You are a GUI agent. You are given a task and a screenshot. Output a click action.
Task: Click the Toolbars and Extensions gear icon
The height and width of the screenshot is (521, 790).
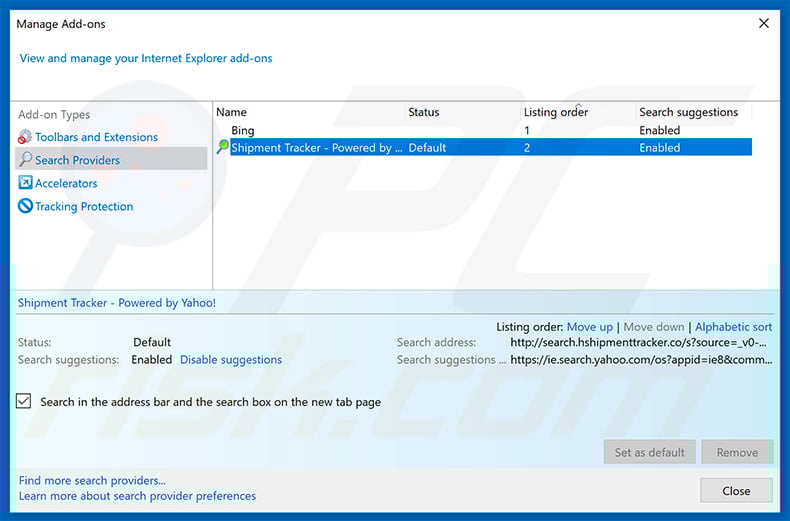click(26, 137)
